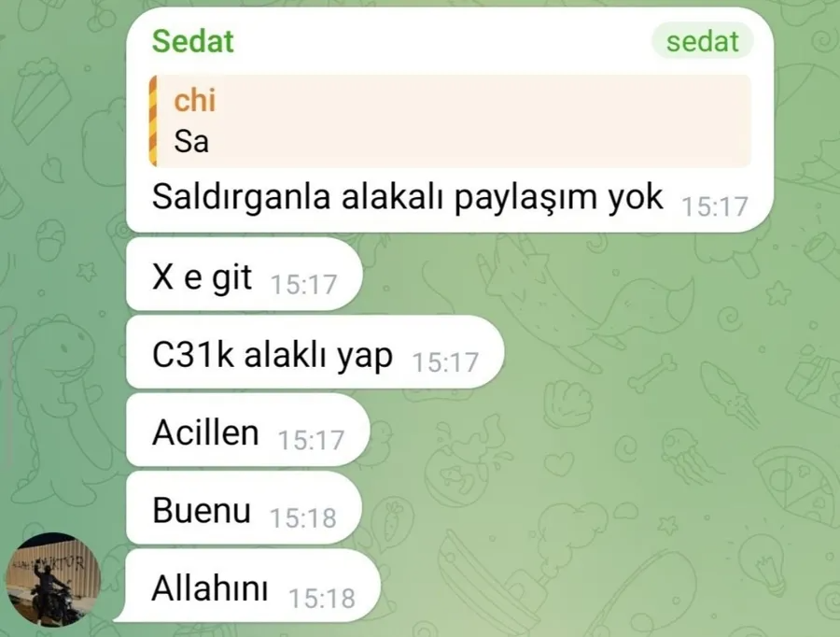The width and height of the screenshot is (840, 637).
Task: Tap the 15:18 timestamp on Allahını
Action: tap(322, 599)
